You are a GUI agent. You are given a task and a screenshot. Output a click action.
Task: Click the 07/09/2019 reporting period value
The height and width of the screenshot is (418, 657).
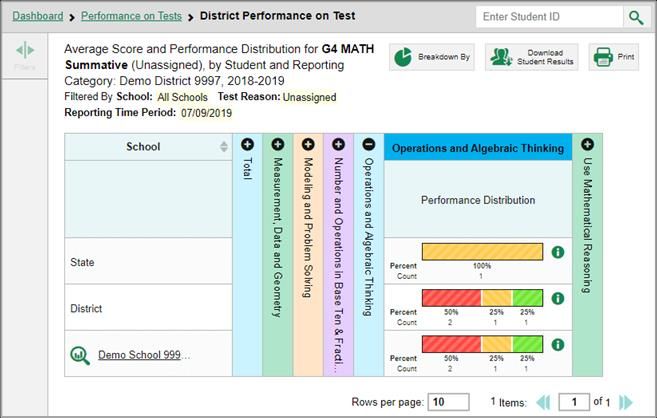tap(206, 113)
